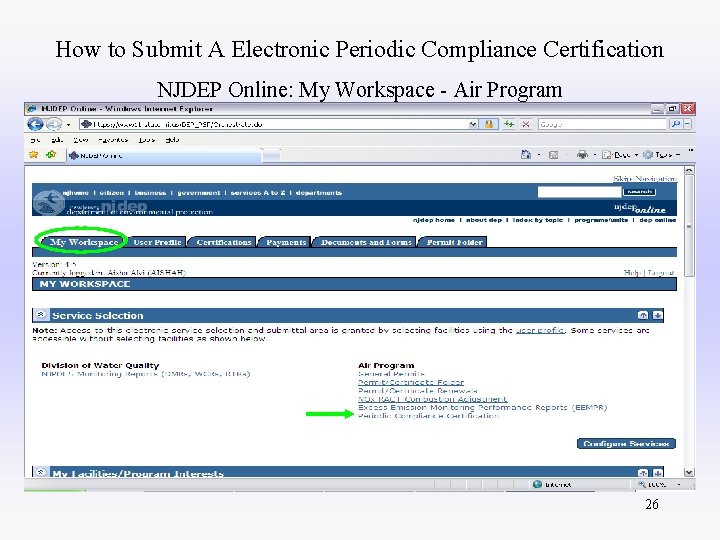Open the Favorites Center star icon
The width and height of the screenshot is (720, 540).
pyautogui.click(x=34, y=155)
